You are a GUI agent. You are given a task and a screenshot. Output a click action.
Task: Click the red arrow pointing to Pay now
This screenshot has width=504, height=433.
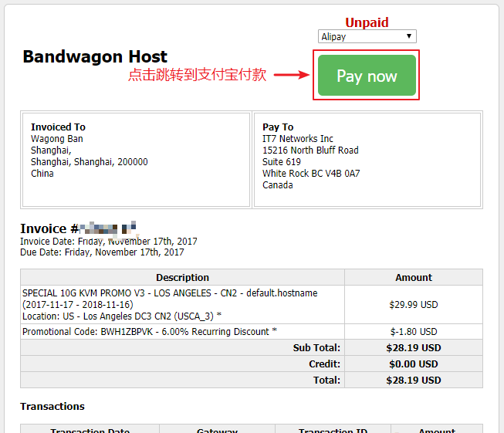pyautogui.click(x=291, y=75)
